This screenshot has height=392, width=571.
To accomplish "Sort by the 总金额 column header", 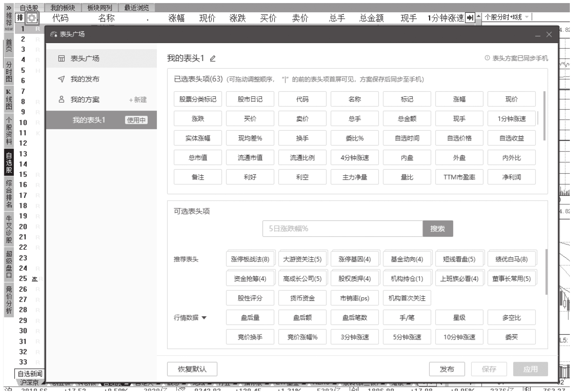I will [371, 18].
